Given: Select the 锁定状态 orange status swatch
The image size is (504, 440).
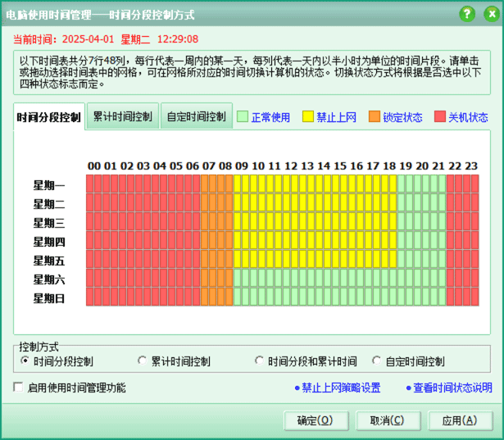Looking at the screenshot, I should pos(375,117).
